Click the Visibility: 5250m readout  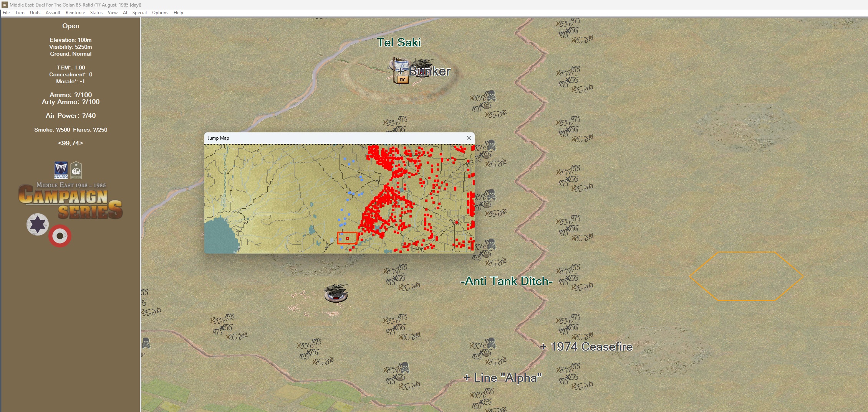(71, 47)
